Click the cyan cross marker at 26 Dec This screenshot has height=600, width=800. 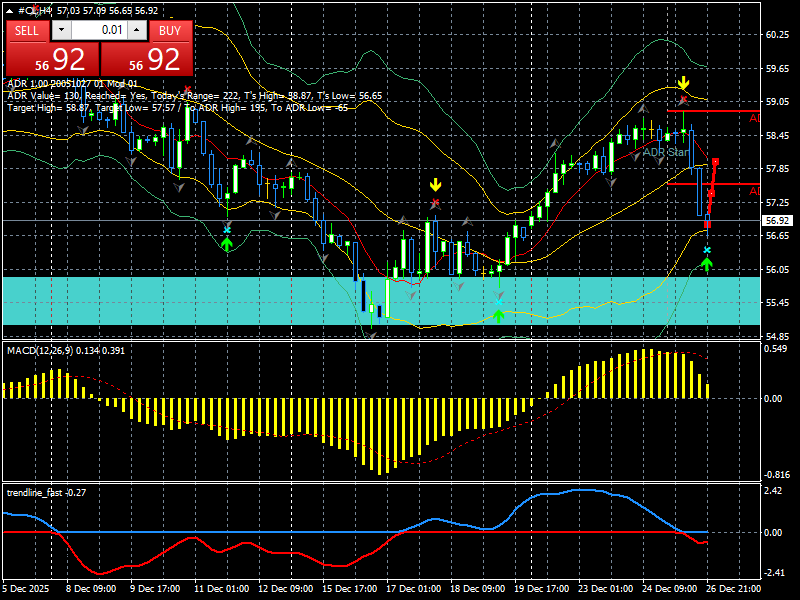[707, 250]
